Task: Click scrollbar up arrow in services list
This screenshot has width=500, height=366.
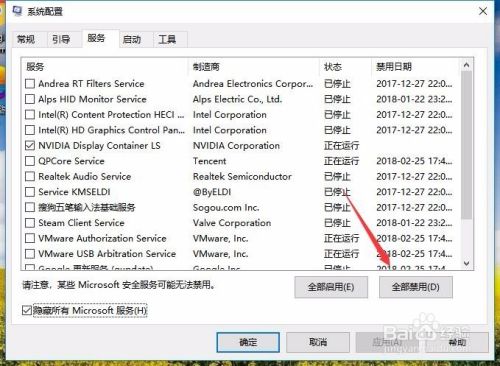Action: coord(466,65)
